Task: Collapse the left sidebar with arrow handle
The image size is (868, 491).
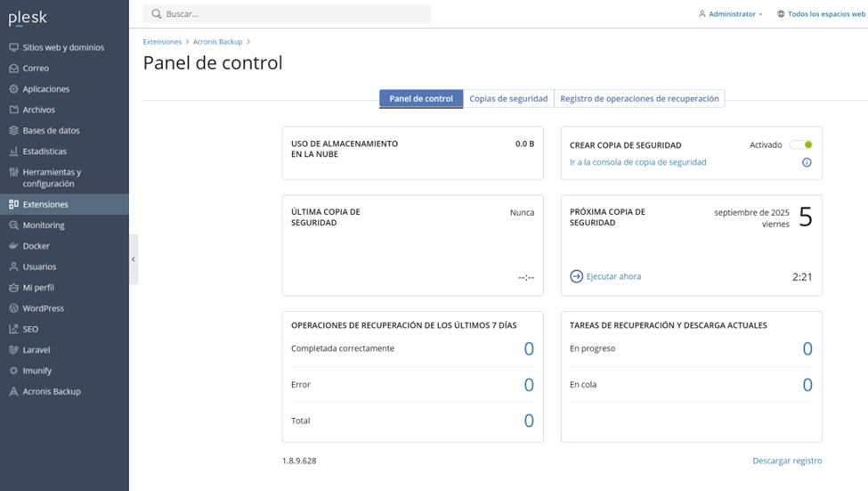Action: [x=134, y=259]
